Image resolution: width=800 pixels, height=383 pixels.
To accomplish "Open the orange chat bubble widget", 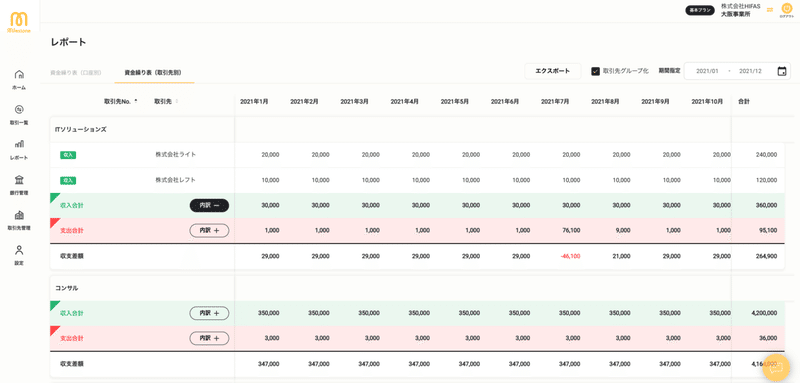I will pyautogui.click(x=776, y=367).
